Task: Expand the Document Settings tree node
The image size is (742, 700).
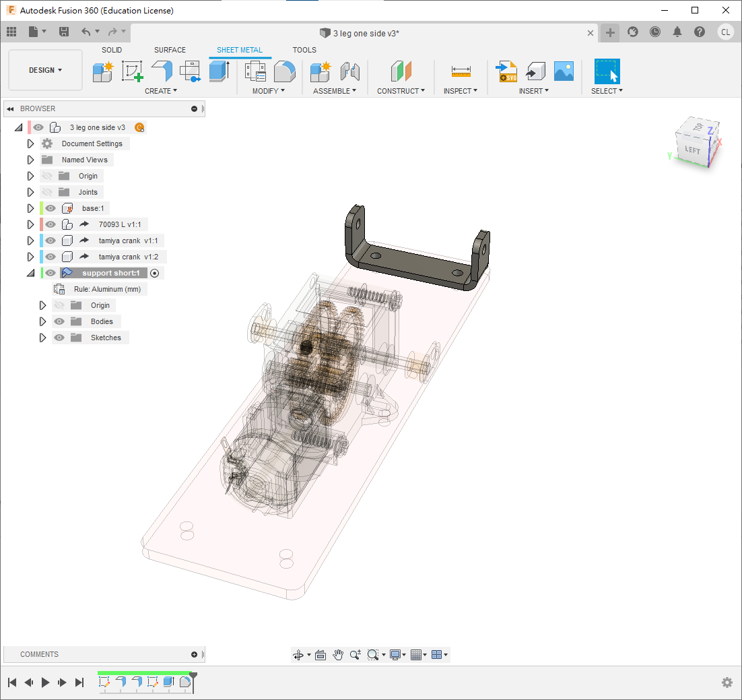Action: pyautogui.click(x=30, y=144)
